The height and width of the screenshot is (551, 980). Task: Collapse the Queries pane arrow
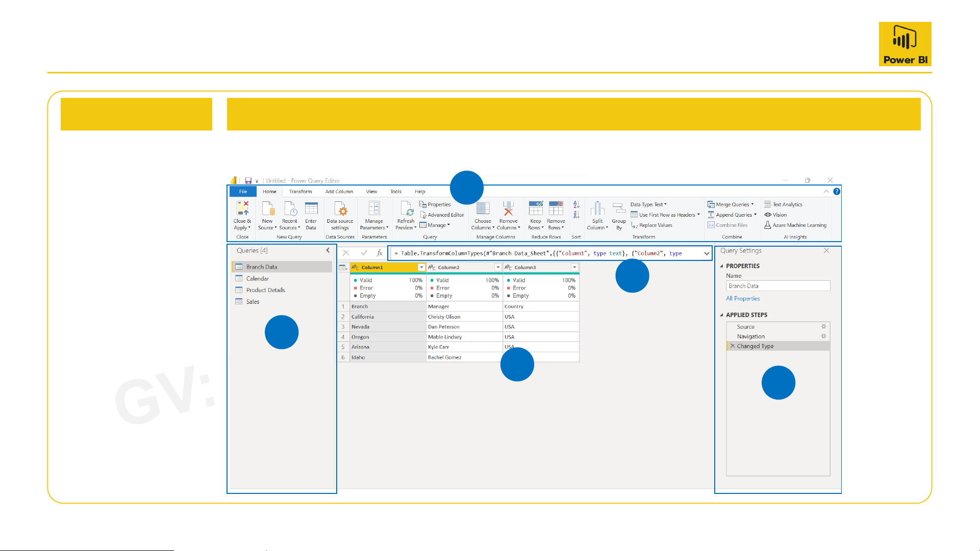tap(328, 250)
